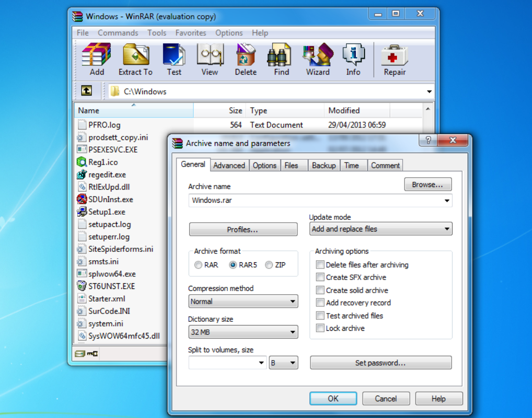Click the Cancel button
This screenshot has width=532, height=418.
[x=386, y=399]
